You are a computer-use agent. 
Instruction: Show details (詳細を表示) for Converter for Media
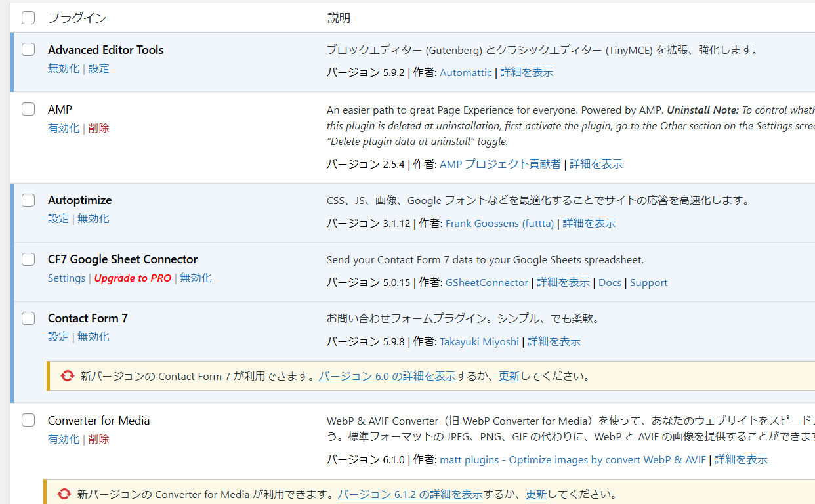point(741,459)
